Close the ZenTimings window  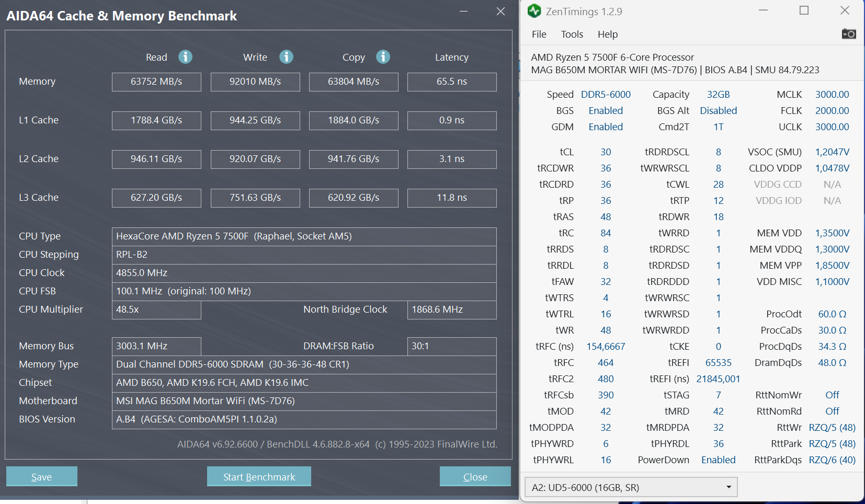point(845,10)
